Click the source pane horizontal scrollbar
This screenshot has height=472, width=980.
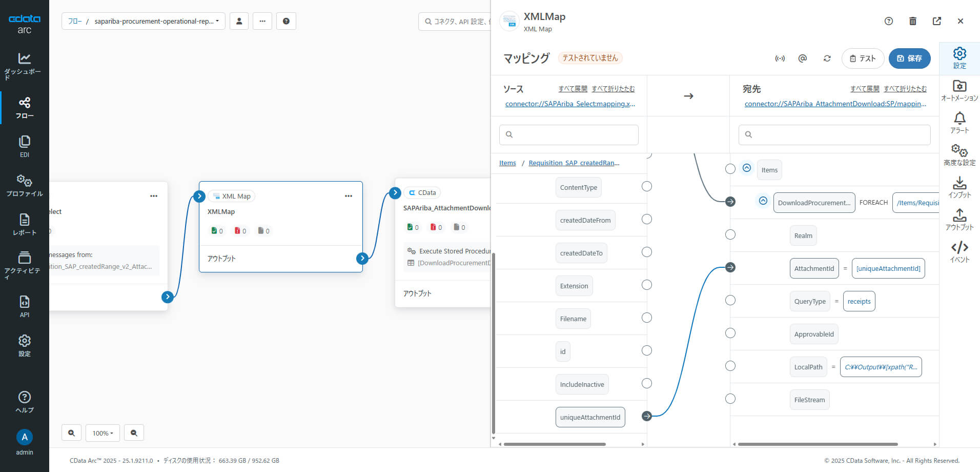[x=555, y=444]
